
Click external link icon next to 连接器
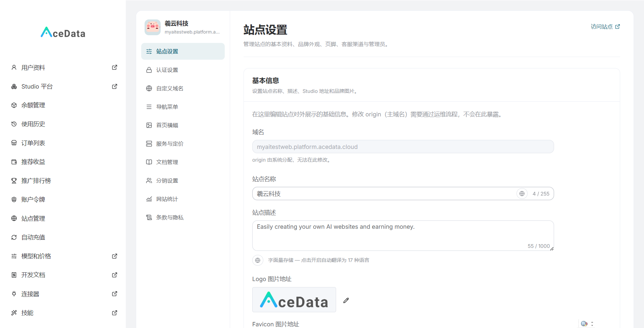pos(114,294)
